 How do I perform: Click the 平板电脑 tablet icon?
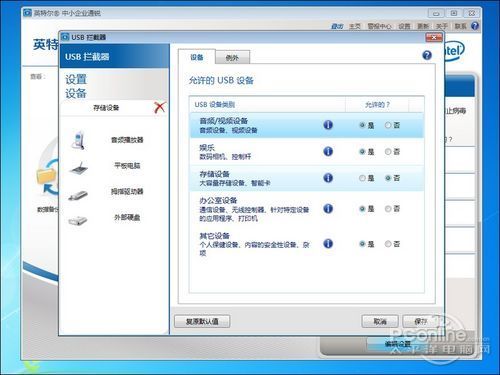point(79,168)
